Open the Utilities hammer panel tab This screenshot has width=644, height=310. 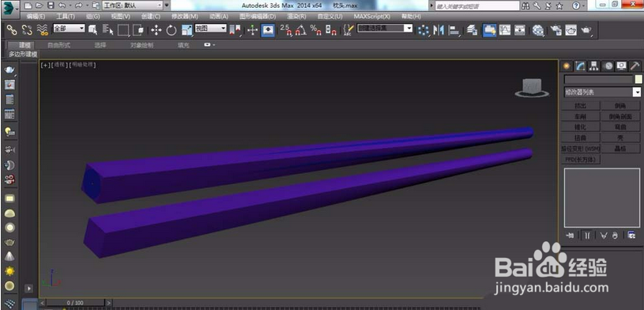(635, 66)
